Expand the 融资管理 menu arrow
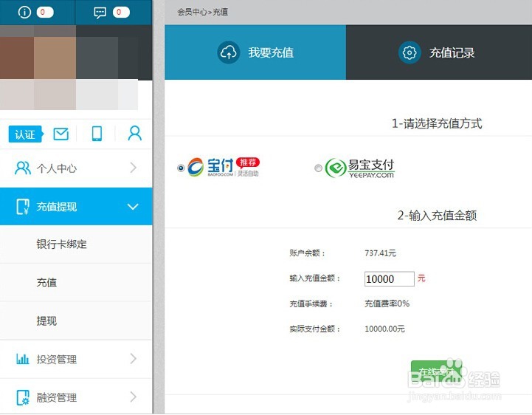Viewport: 532px width, 415px height. click(x=134, y=397)
